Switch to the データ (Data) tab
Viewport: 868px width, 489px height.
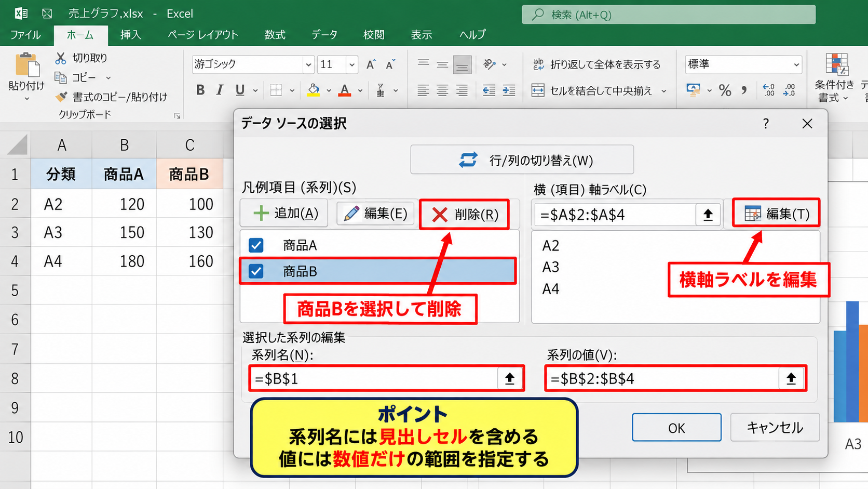(324, 35)
